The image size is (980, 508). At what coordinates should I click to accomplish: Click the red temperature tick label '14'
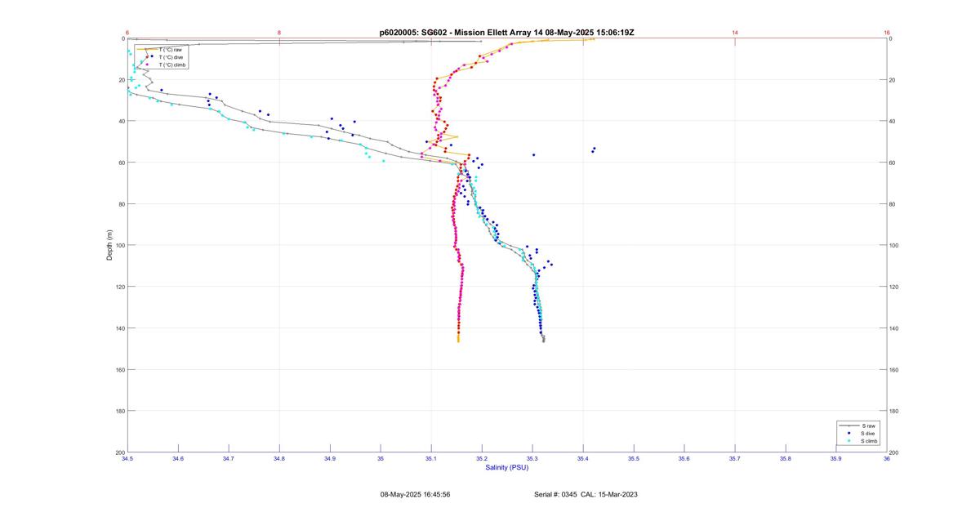point(735,33)
